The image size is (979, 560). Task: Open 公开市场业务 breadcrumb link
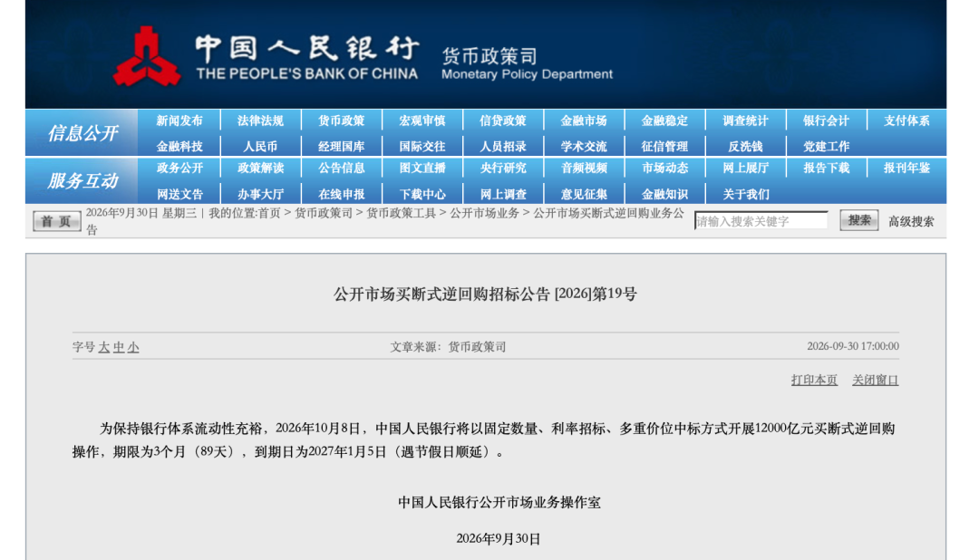tap(484, 213)
